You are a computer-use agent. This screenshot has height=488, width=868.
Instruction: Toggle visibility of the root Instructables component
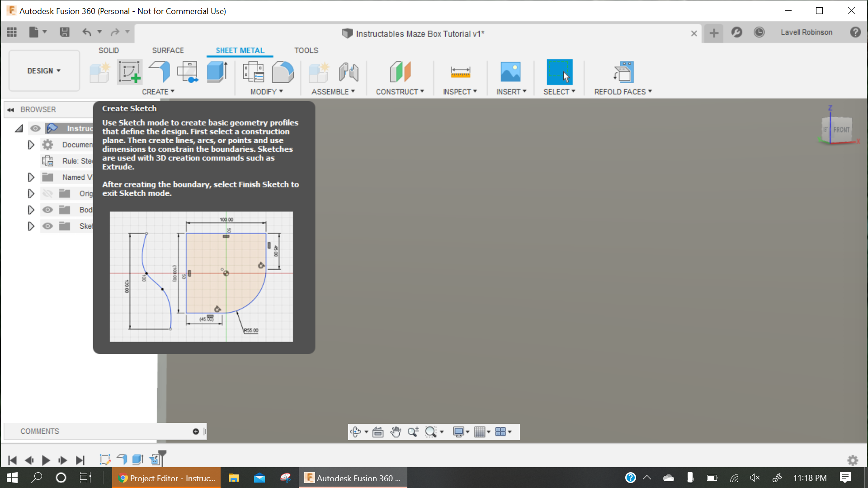click(x=35, y=128)
